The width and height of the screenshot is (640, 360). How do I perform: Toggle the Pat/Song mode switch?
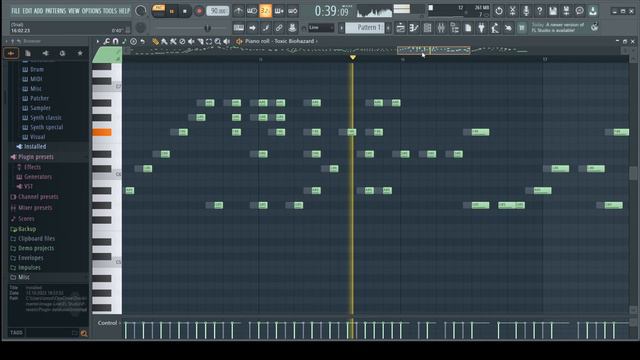coord(158,11)
